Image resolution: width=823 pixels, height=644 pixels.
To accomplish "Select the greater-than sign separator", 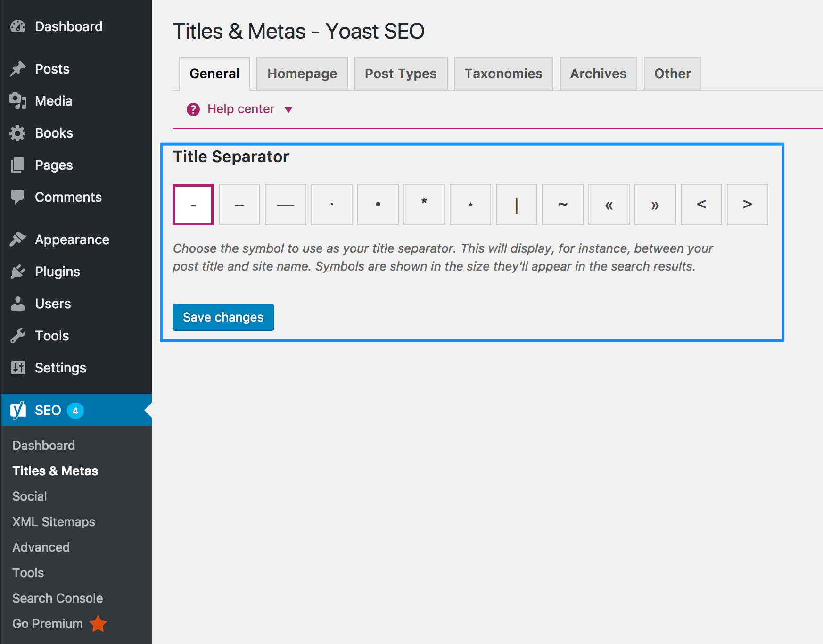I will coord(748,205).
